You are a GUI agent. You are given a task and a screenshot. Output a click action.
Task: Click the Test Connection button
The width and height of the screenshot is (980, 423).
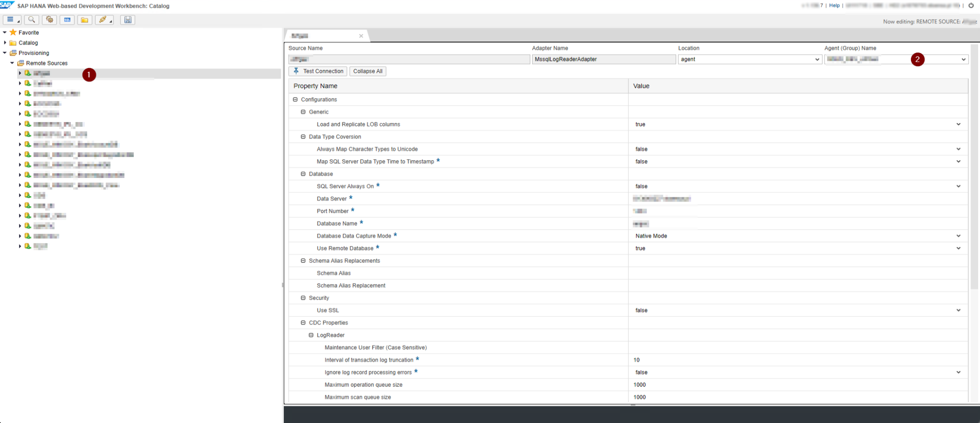coord(318,71)
